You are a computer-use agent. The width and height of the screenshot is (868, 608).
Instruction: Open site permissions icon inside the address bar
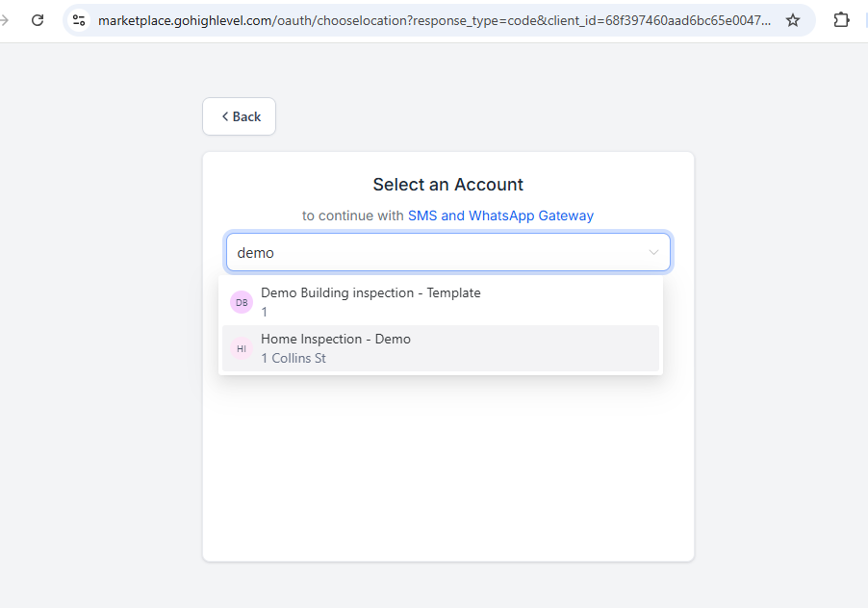tap(78, 19)
